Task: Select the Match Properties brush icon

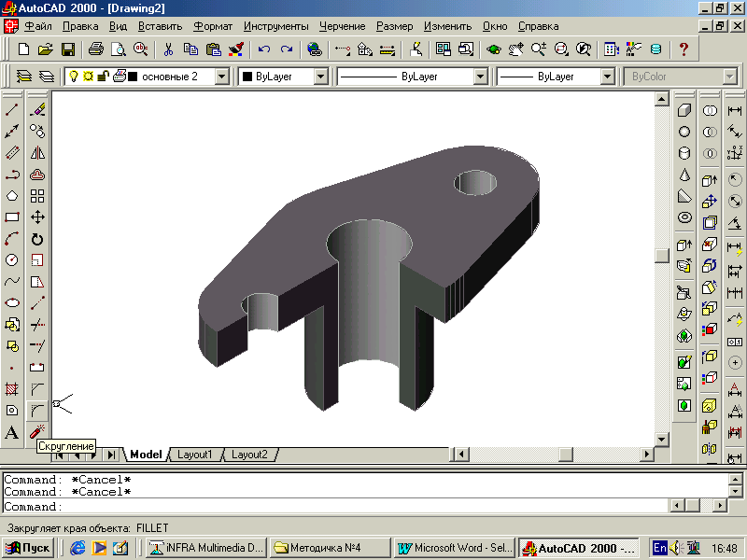Action: point(236,49)
